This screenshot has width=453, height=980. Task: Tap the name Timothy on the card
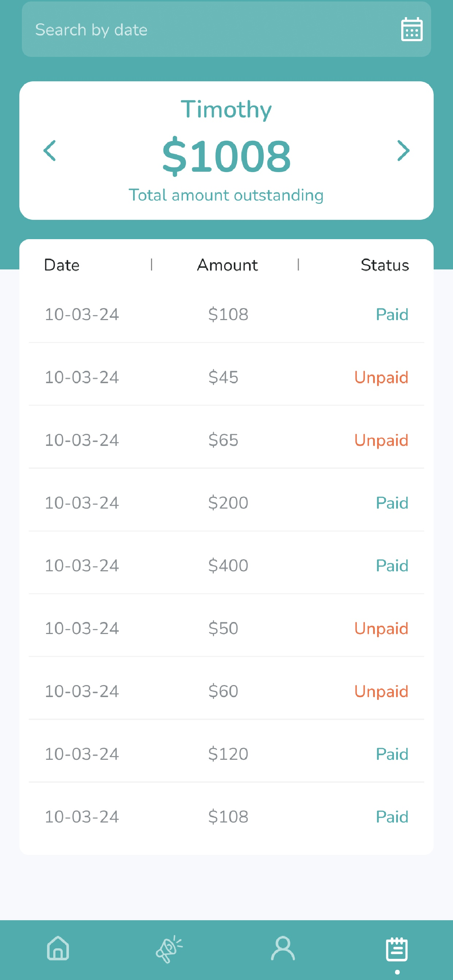point(226,110)
